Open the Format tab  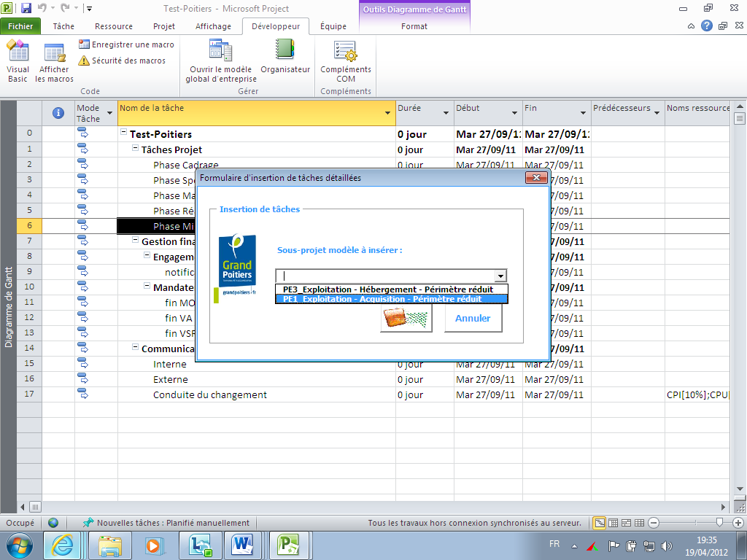point(414,26)
